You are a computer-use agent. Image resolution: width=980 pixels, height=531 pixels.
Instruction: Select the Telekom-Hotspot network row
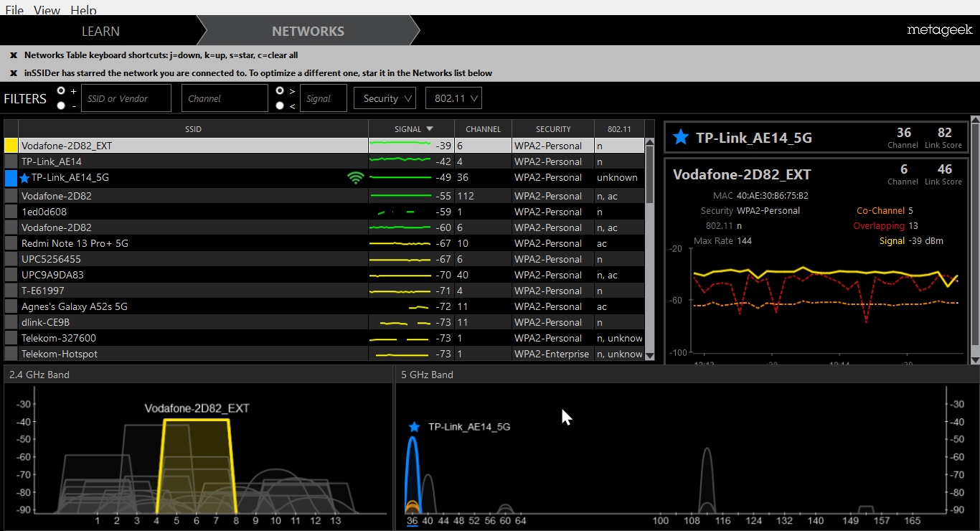(324, 354)
